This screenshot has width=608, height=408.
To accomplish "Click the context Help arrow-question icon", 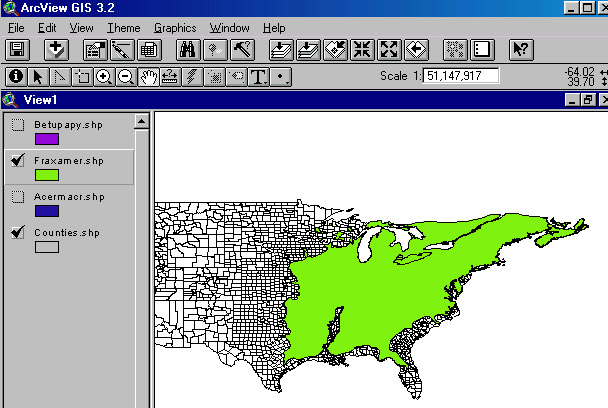I will point(521,50).
